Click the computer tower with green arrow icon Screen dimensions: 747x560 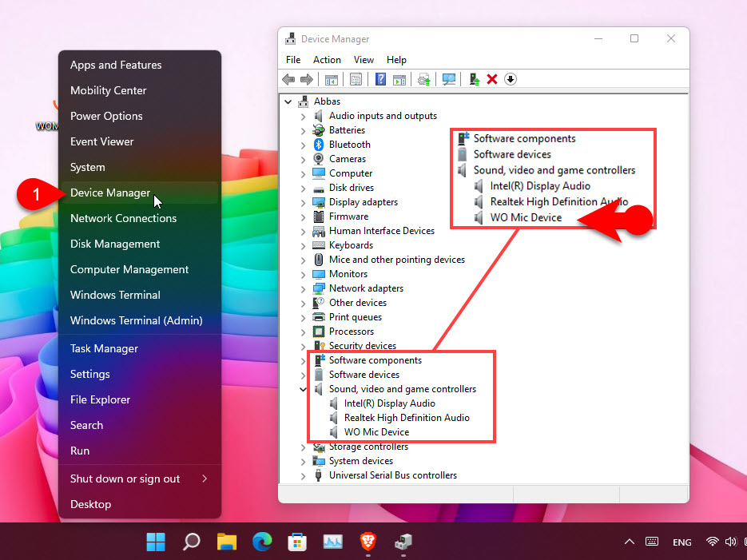click(x=474, y=80)
